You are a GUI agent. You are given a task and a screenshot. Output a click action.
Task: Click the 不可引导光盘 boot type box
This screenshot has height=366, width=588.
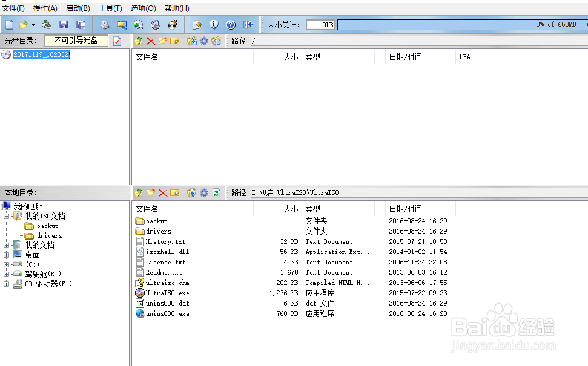76,41
